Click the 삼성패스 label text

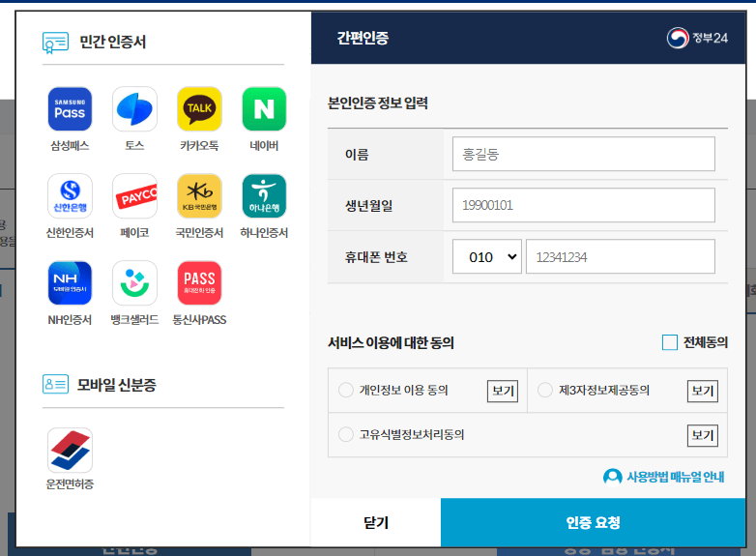(70, 146)
